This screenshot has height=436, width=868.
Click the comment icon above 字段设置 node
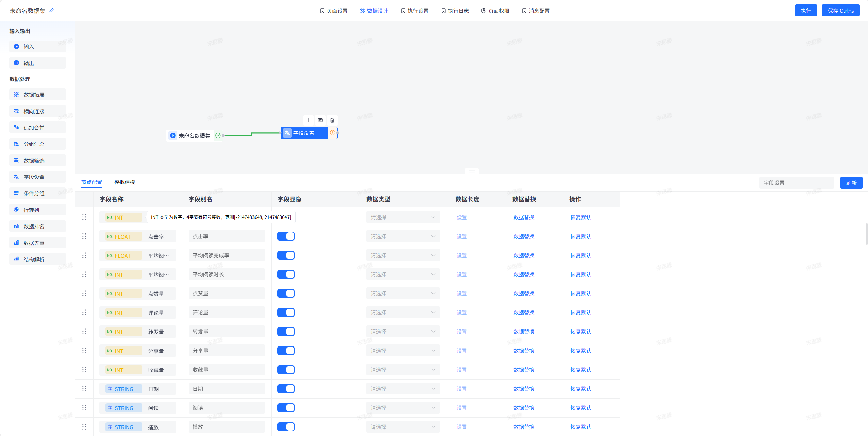point(320,120)
